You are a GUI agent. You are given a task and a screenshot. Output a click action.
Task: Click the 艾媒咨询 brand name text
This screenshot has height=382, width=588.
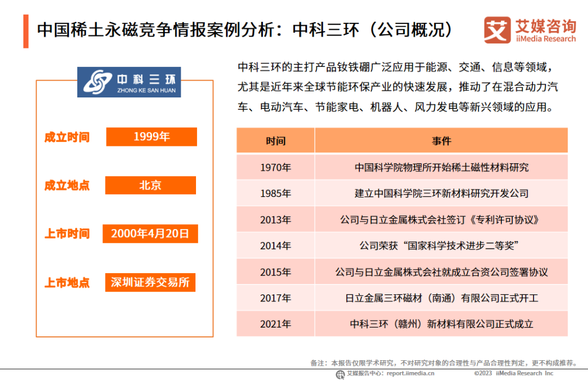546,26
